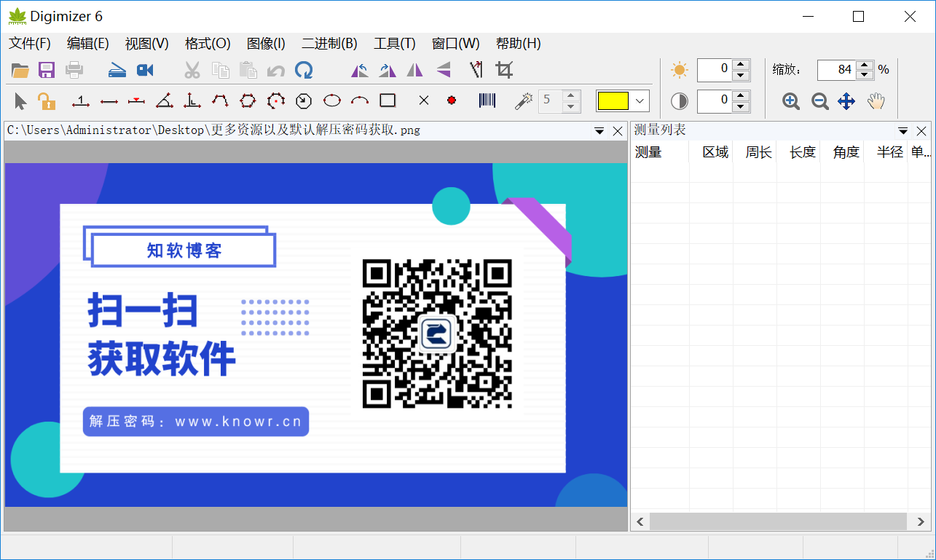Click the zoom in magnifier
Image resolution: width=936 pixels, height=560 pixels.
(x=792, y=101)
